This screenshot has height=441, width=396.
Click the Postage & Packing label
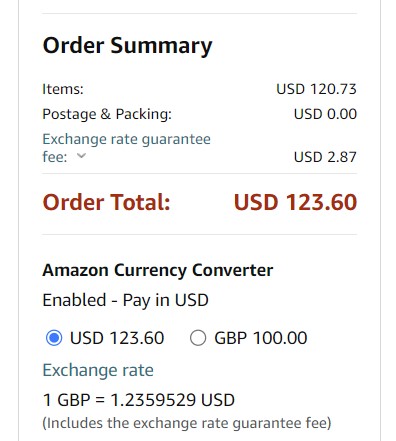point(107,114)
